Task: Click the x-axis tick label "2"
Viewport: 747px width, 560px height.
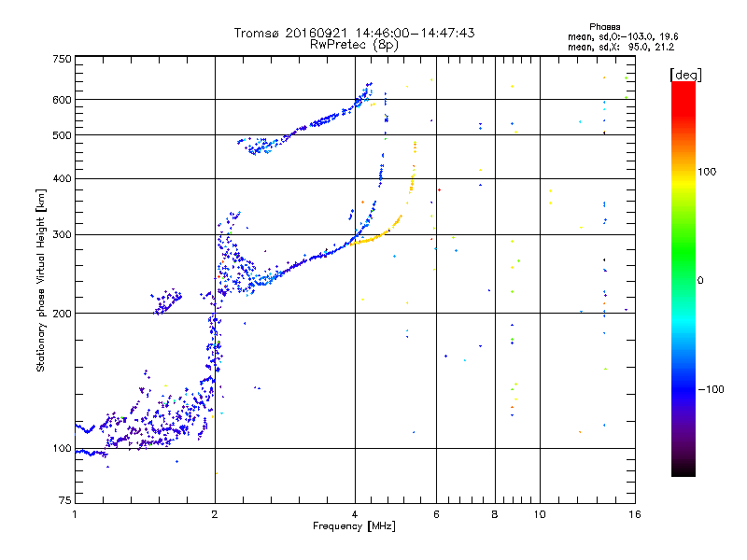Action: tap(215, 514)
